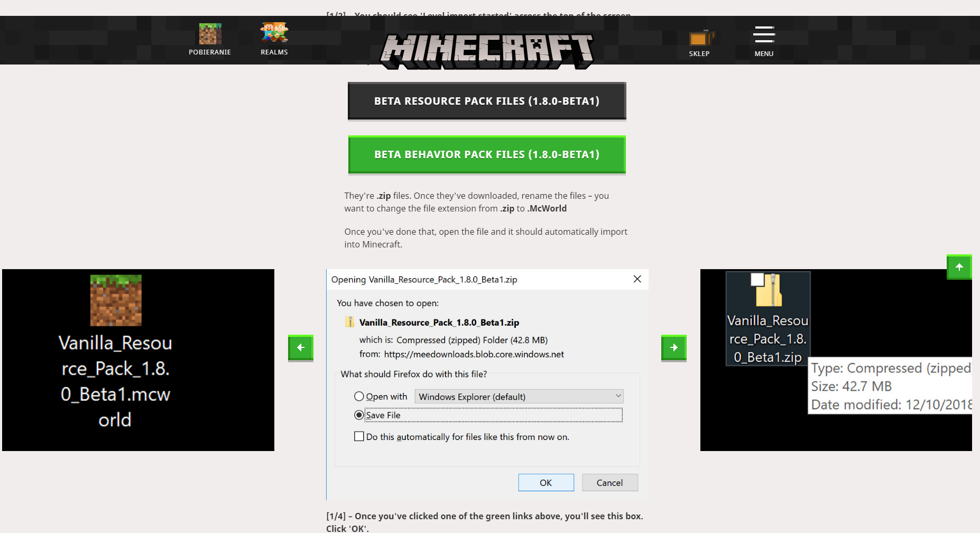Click the download source URL text
This screenshot has height=533, width=980.
tap(474, 354)
